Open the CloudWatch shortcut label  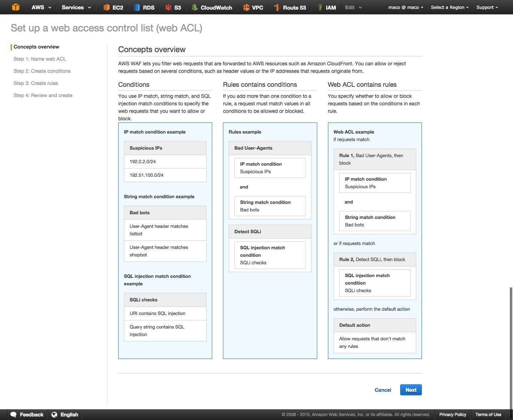coord(216,7)
